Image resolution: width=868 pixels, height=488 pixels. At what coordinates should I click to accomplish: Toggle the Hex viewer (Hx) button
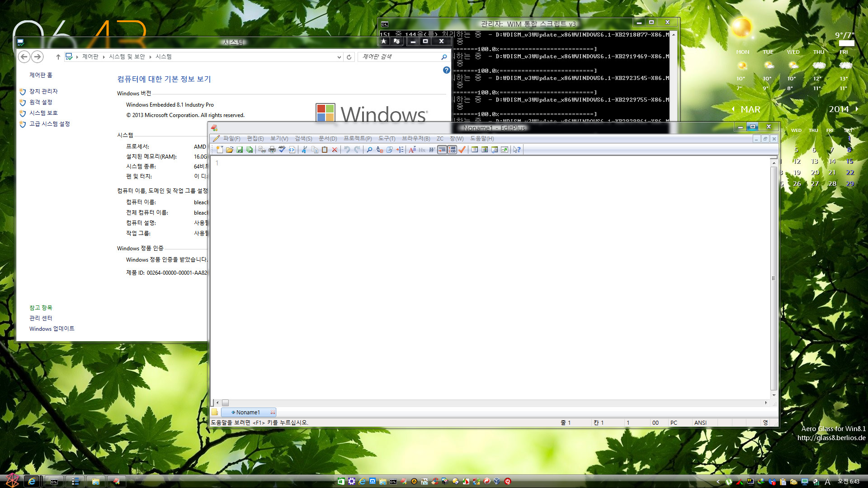pyautogui.click(x=422, y=150)
